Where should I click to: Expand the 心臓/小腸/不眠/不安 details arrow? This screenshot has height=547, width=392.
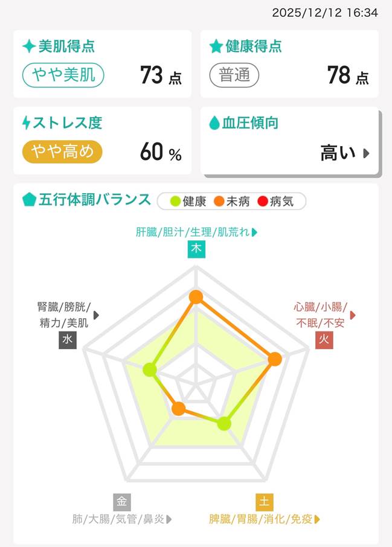tap(353, 315)
